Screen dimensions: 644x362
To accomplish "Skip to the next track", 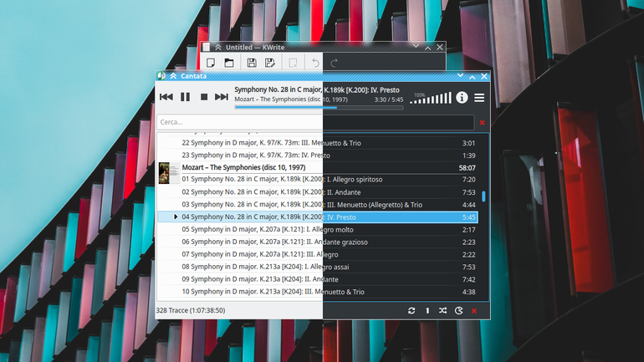I will (x=222, y=97).
